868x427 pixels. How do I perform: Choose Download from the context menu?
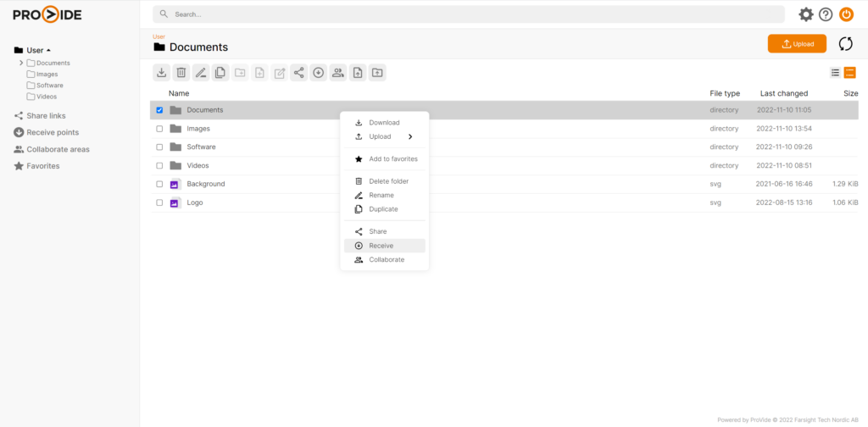[x=385, y=123]
